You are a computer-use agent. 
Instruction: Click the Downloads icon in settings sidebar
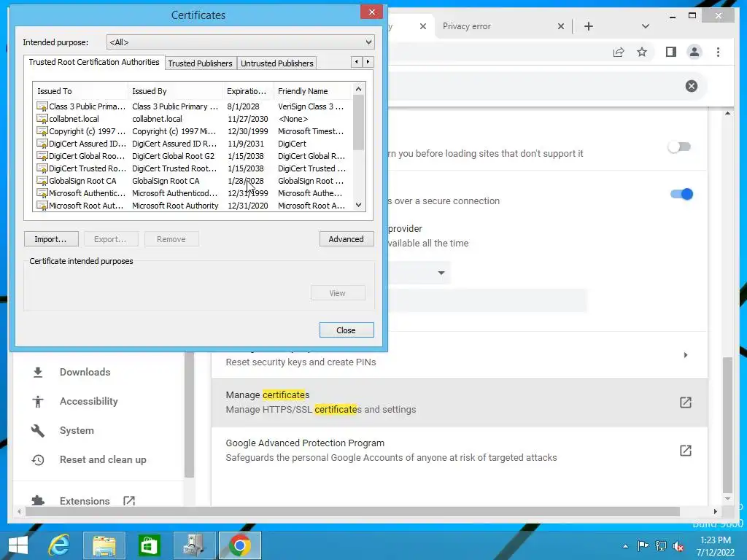[38, 372]
